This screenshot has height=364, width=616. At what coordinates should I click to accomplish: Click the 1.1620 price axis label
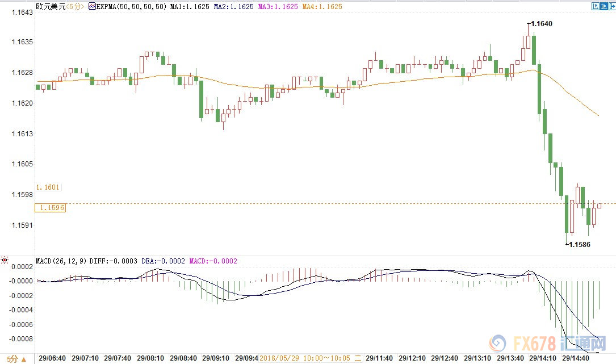click(22, 103)
